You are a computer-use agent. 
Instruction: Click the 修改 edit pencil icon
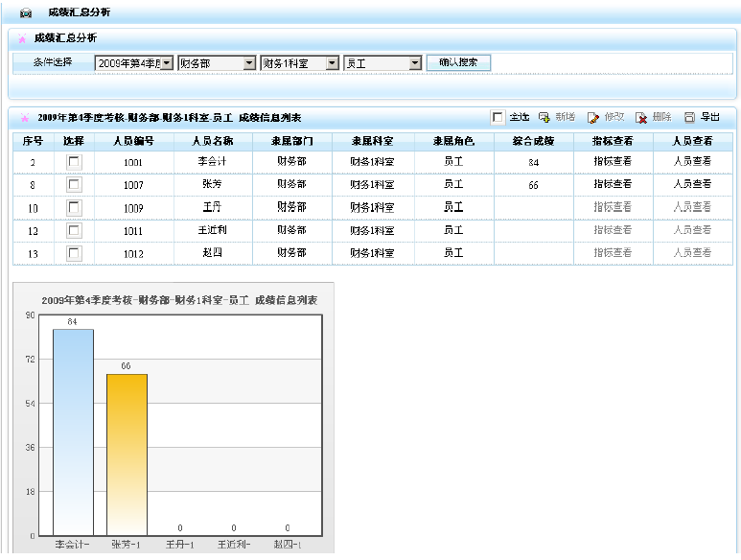(x=593, y=118)
